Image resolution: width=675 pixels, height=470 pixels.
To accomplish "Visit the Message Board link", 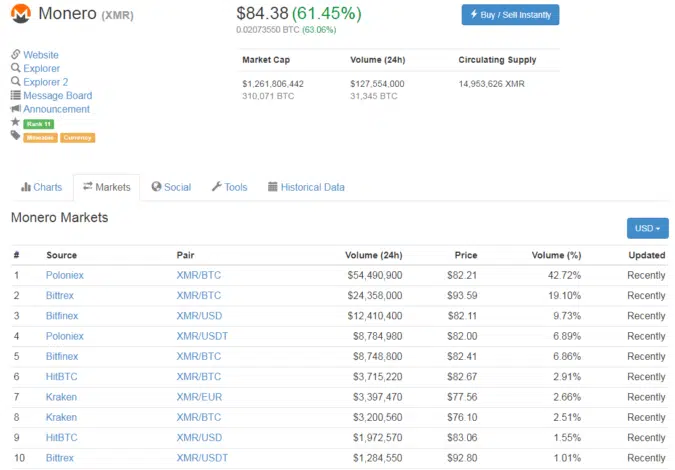I will tap(58, 96).
